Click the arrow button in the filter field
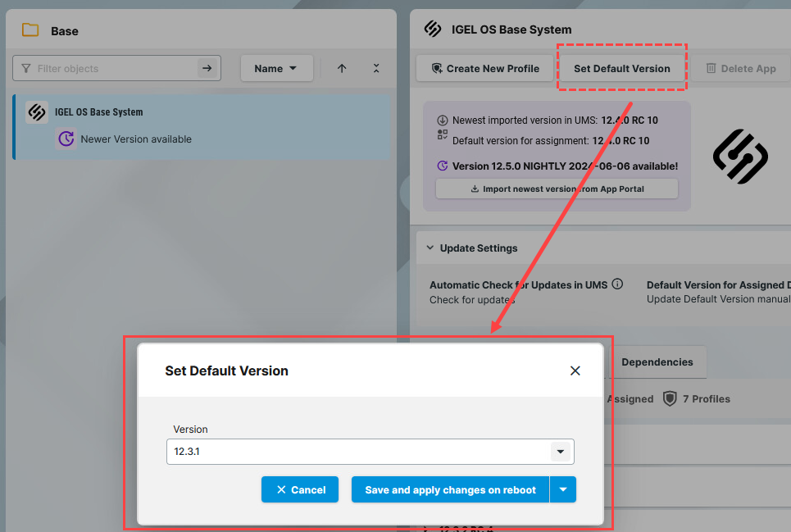The width and height of the screenshot is (791, 532). tap(207, 69)
